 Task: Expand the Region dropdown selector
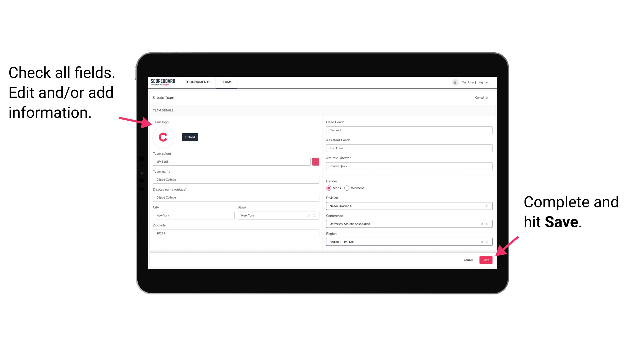(x=487, y=242)
